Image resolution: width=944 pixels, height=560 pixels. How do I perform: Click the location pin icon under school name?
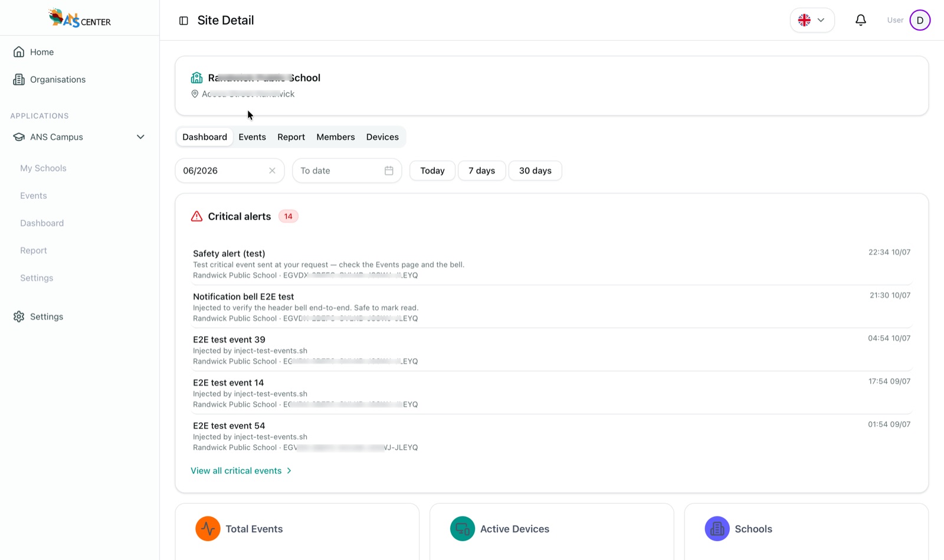pos(195,94)
